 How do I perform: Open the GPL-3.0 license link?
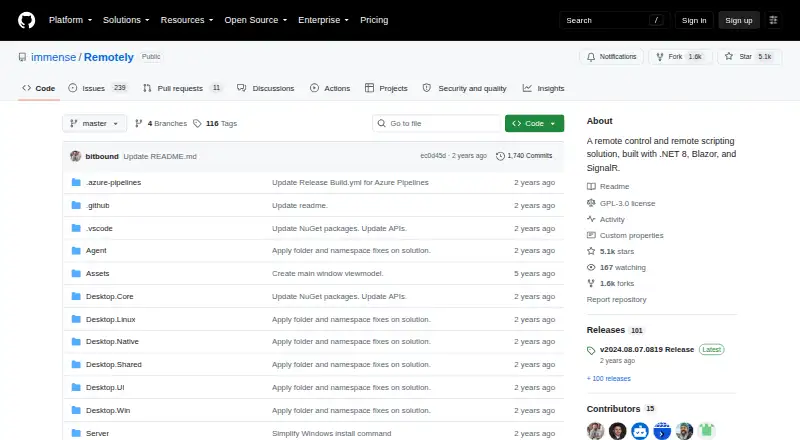click(x=621, y=203)
